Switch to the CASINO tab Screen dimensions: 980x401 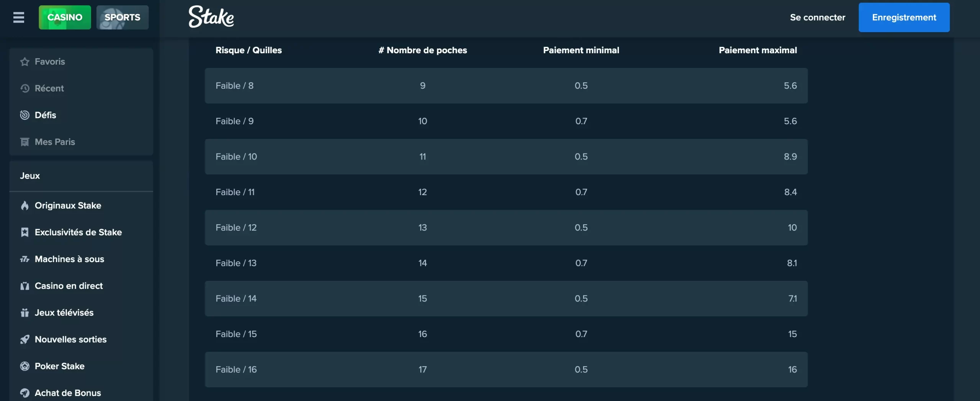tap(65, 17)
